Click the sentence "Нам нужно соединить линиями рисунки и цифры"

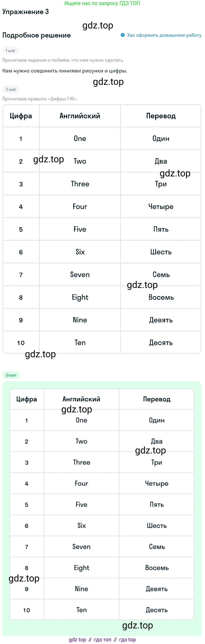click(65, 71)
